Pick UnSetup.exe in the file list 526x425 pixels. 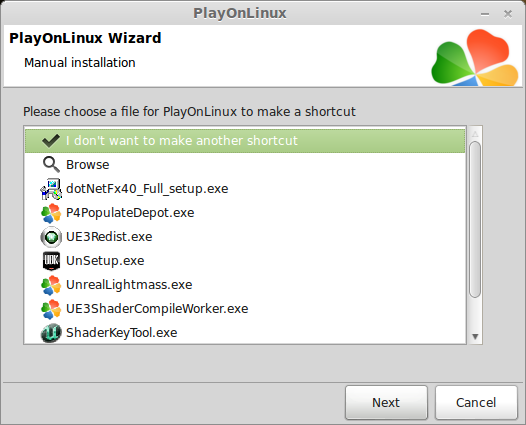245,261
